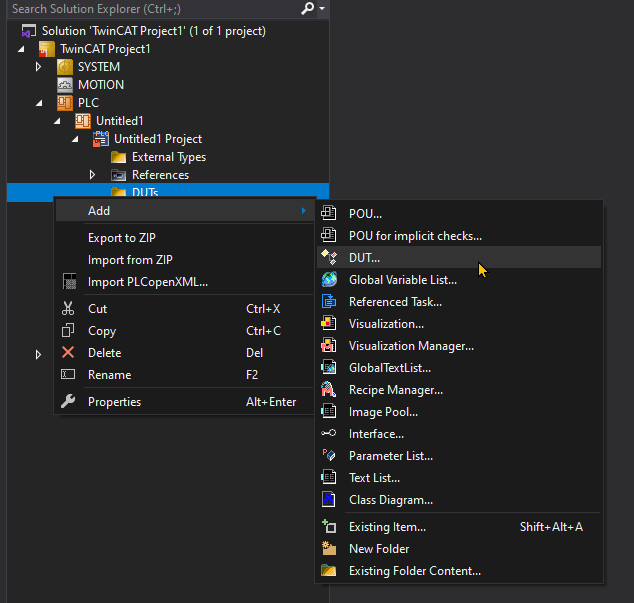Click the Visualization icon in submenu
634x603 pixels.
point(329,323)
